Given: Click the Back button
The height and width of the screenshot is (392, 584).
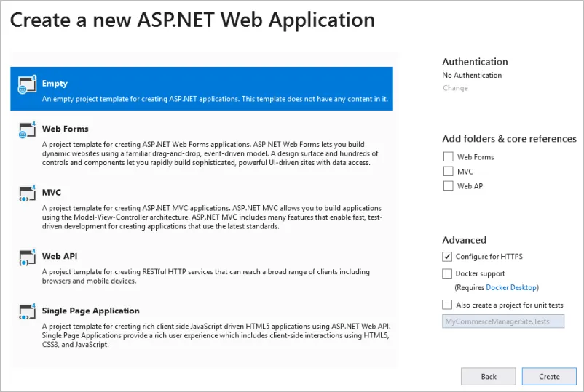Looking at the screenshot, I should [x=489, y=377].
